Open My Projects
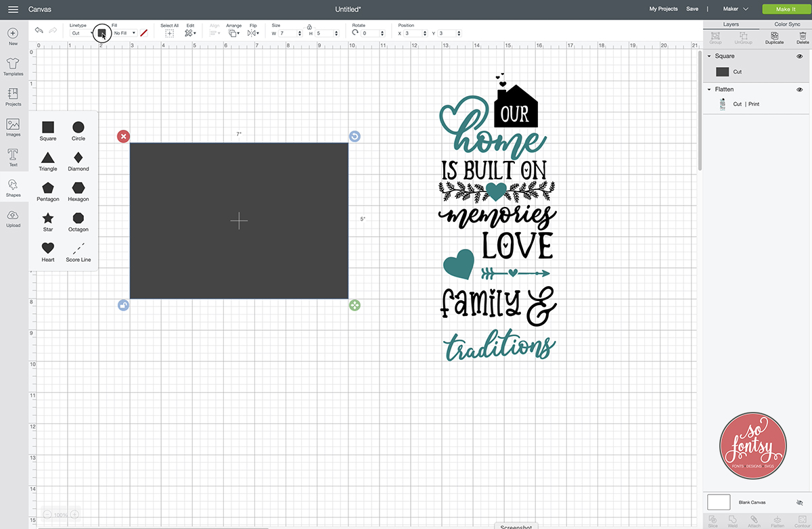 (663, 9)
